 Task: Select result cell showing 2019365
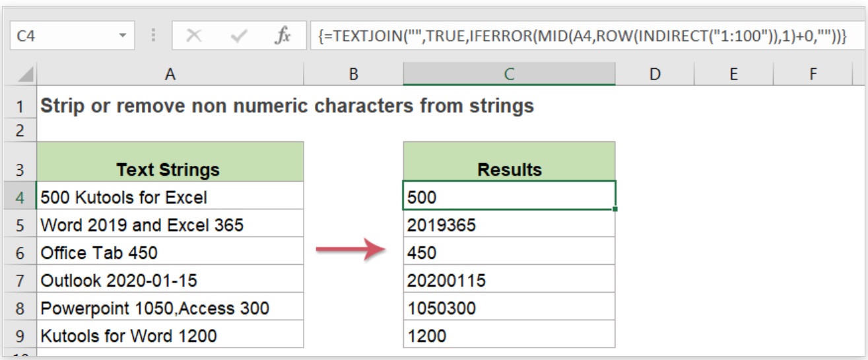[x=509, y=224]
